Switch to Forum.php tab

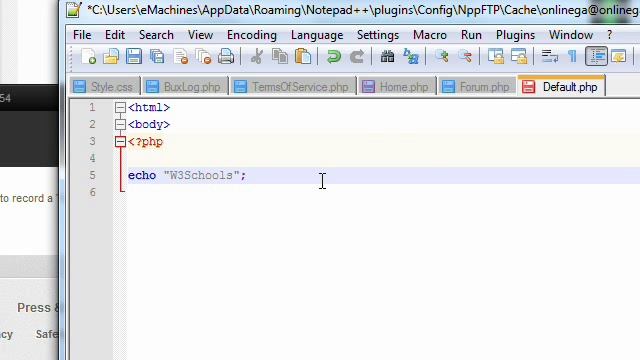pos(478,87)
